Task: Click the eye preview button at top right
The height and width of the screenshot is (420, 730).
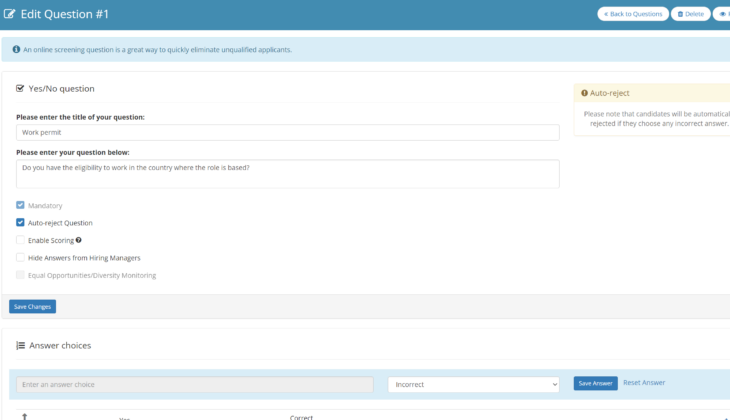Action: 722,14
